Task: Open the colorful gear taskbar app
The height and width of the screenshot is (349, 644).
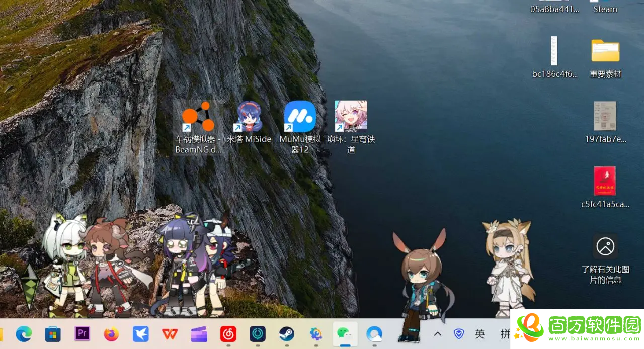Action: pyautogui.click(x=316, y=333)
